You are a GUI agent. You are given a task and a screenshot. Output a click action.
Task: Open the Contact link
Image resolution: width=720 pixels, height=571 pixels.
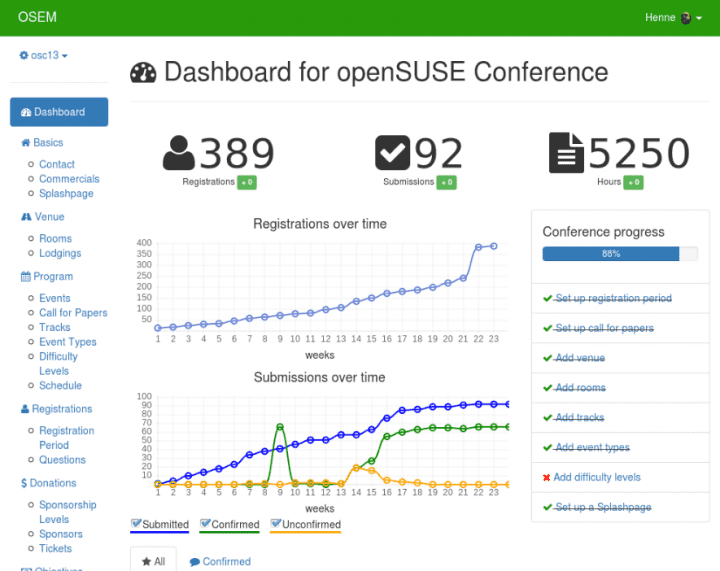coord(57,164)
